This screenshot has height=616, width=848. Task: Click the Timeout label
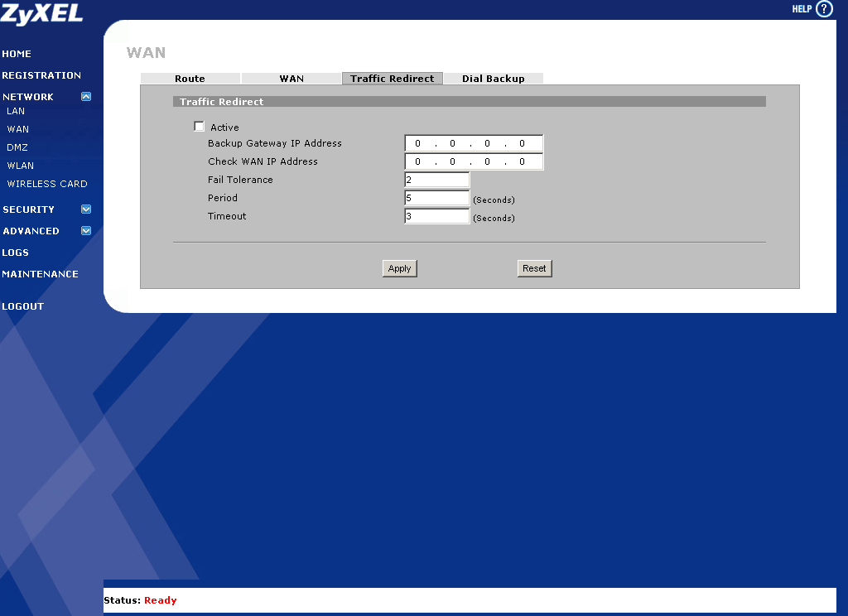(227, 216)
